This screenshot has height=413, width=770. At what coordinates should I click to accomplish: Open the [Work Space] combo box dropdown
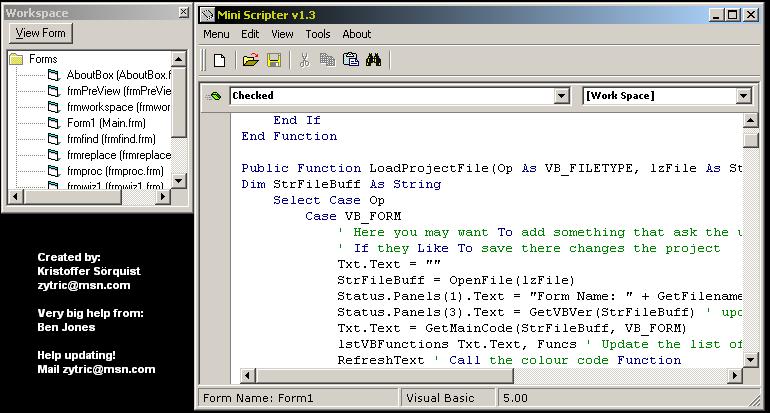point(743,96)
